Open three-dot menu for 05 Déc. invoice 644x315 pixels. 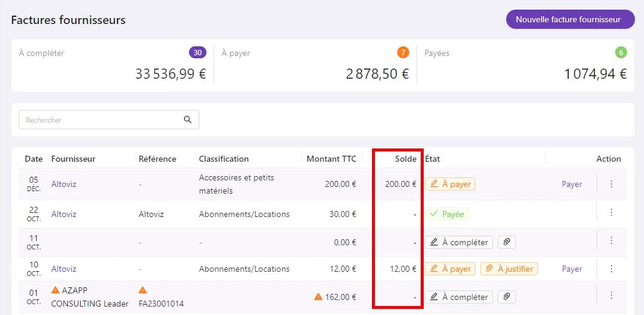pyautogui.click(x=611, y=184)
